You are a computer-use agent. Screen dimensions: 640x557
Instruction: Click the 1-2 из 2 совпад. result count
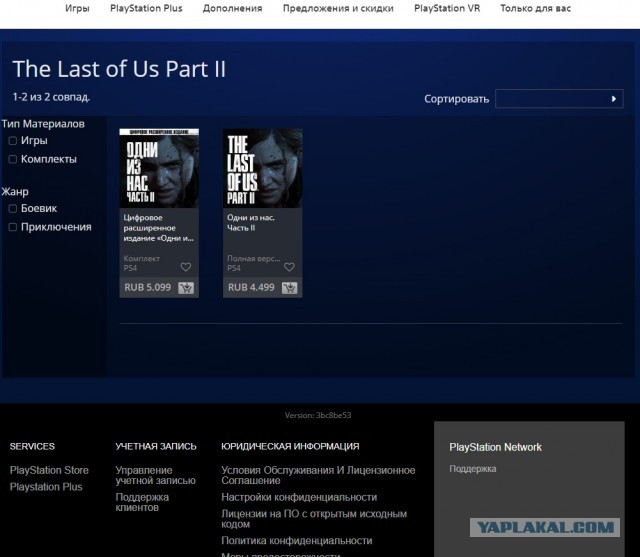51,97
